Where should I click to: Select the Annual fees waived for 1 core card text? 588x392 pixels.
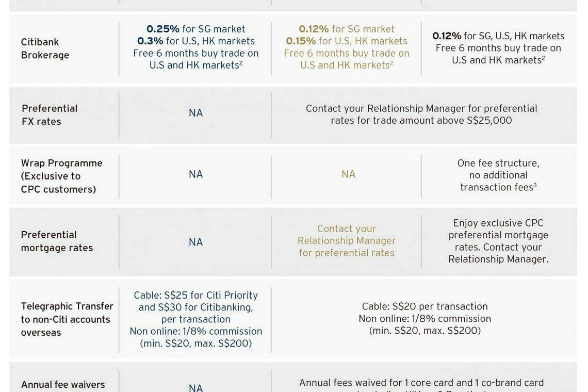[421, 383]
